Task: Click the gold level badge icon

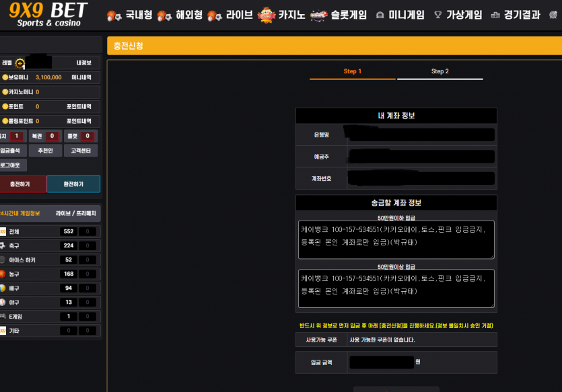Action: click(20, 63)
